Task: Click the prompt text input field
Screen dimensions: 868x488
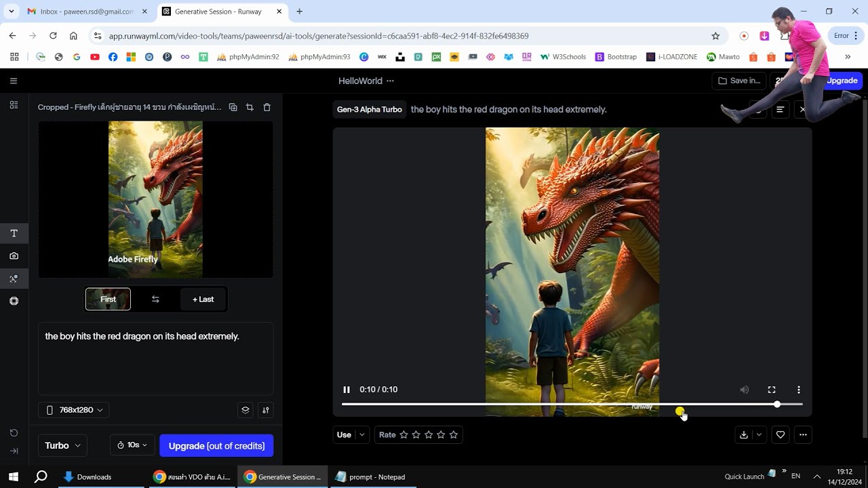Action: pyautogui.click(x=155, y=359)
